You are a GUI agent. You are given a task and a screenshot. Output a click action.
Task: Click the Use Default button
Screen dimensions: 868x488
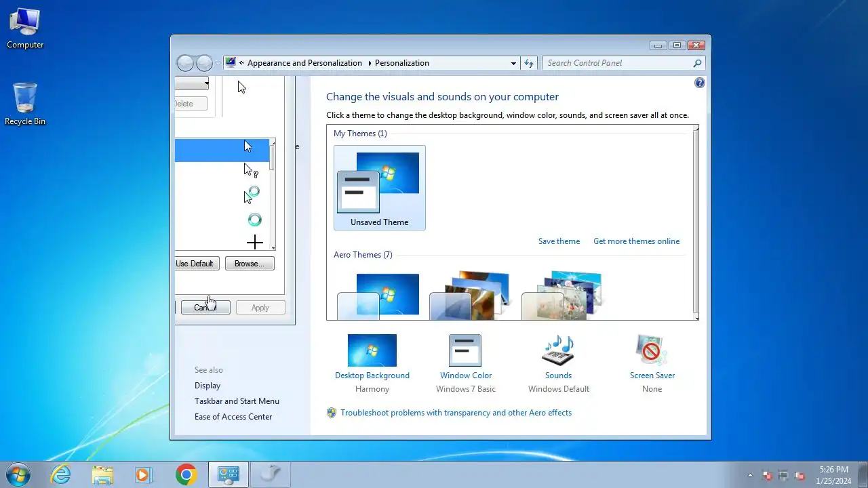point(197,264)
